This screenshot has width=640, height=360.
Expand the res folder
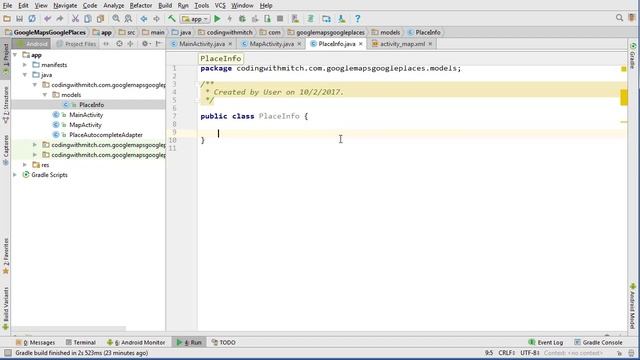pos(25,165)
